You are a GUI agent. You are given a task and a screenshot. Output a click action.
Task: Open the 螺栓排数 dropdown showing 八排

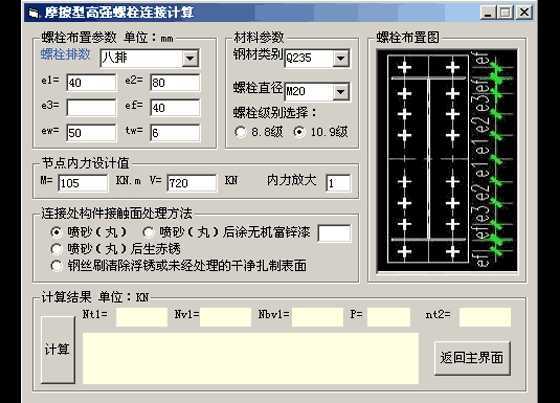coord(190,58)
